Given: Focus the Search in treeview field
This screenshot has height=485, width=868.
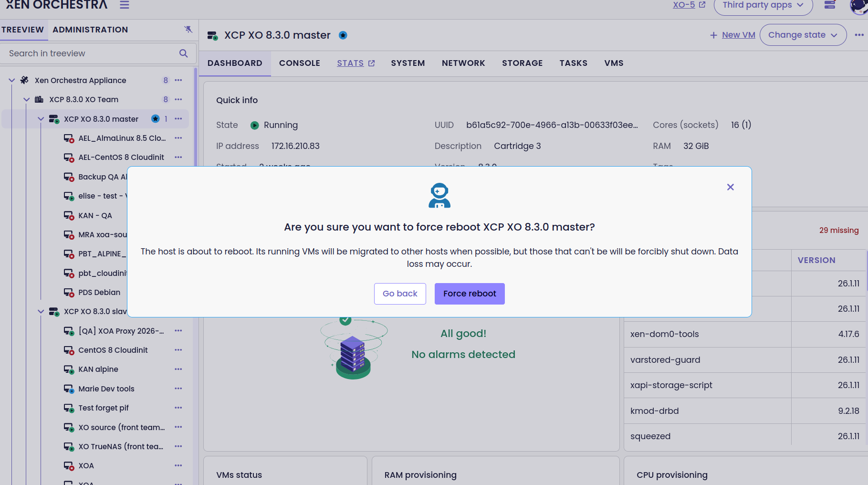Looking at the screenshot, I should [98, 53].
